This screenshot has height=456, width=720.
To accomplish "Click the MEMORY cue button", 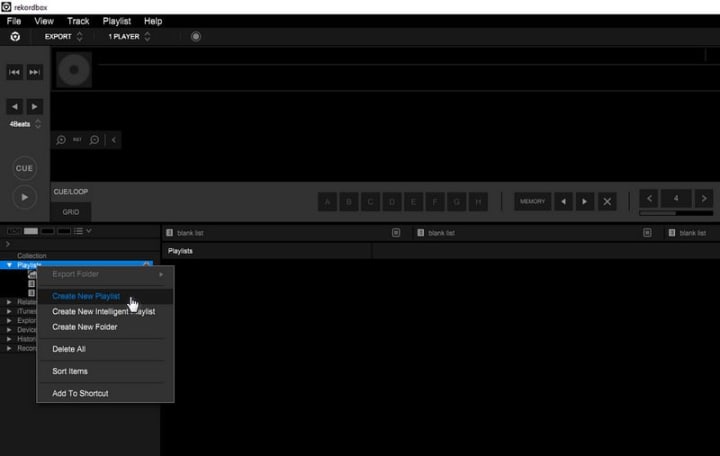I will (533, 202).
